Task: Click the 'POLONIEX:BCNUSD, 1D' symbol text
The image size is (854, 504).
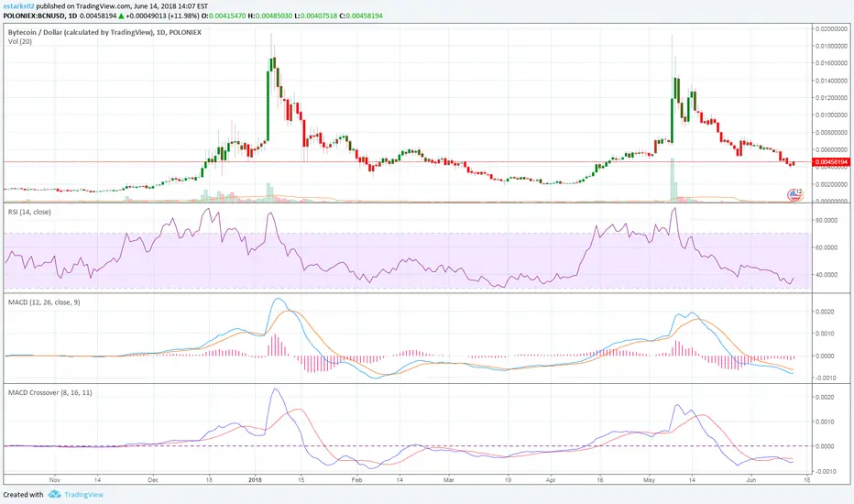Action: tap(40, 16)
